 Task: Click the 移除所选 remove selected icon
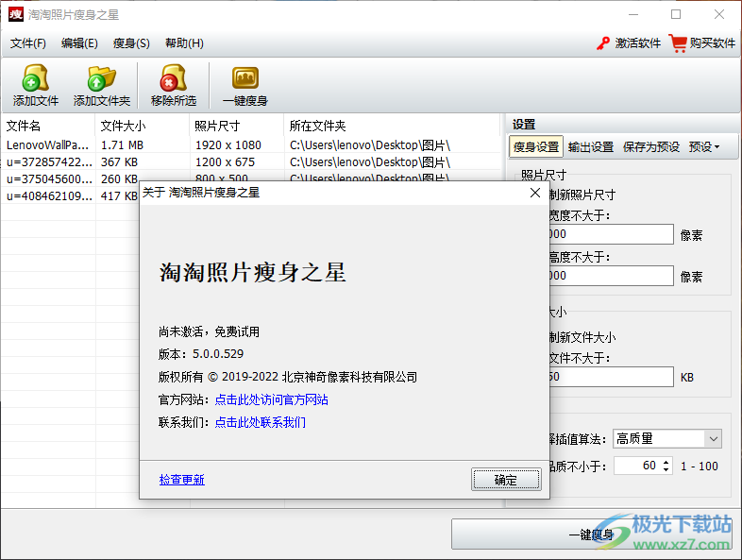point(173,78)
